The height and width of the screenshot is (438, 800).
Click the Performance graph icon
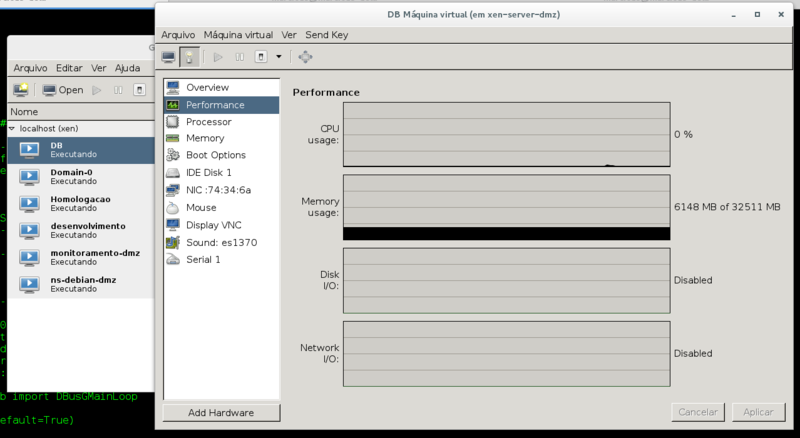pos(173,105)
